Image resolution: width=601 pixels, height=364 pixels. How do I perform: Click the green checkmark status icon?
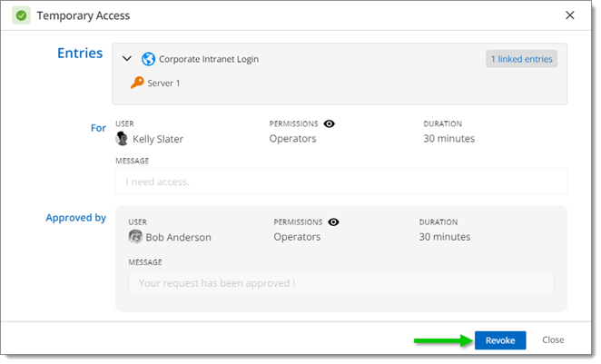pos(21,15)
